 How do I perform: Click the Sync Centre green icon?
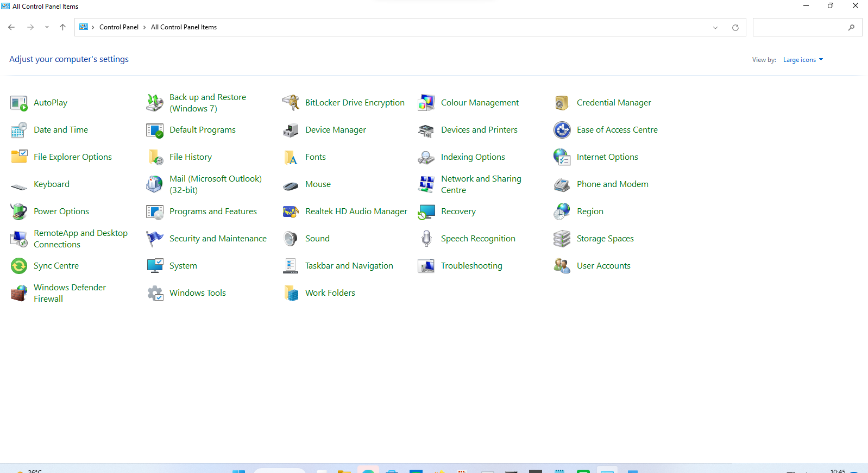19,266
